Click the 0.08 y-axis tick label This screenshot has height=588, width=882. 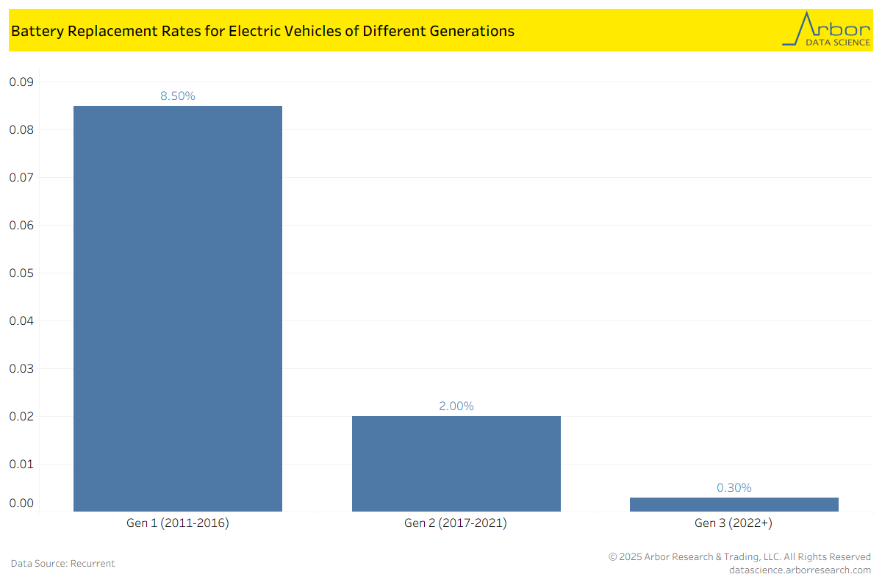click(x=21, y=129)
